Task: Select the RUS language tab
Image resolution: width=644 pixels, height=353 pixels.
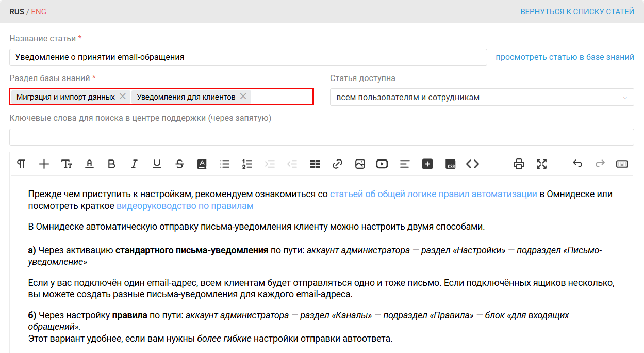Action: click(x=16, y=11)
